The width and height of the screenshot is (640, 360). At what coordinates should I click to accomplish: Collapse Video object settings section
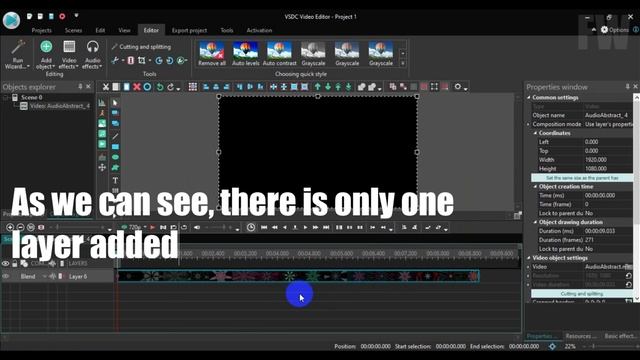pyautogui.click(x=529, y=258)
